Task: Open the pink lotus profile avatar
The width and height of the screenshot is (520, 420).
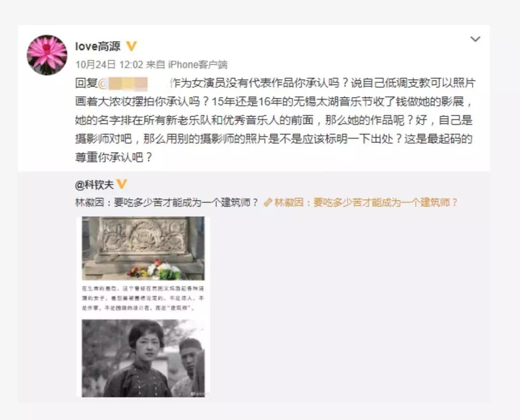Action: [47, 55]
